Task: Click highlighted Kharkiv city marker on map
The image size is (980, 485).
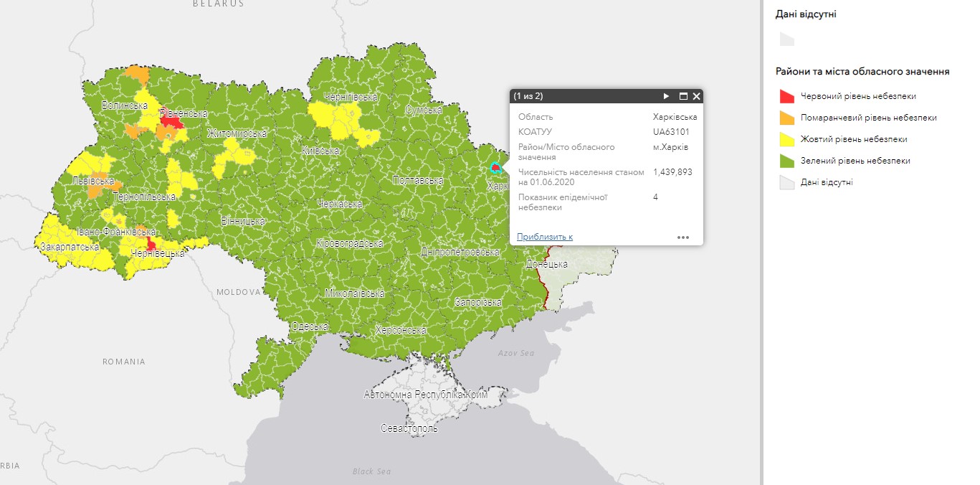Action: coord(495,168)
